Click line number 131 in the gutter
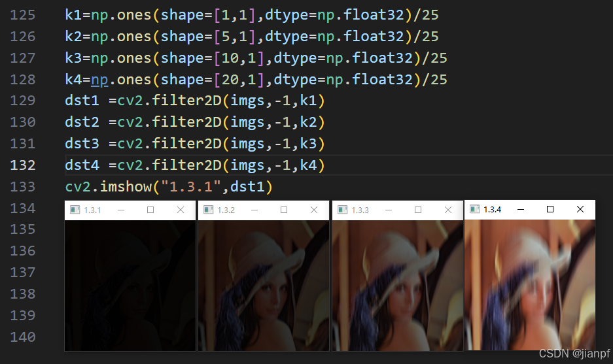The width and height of the screenshot is (613, 364). click(23, 143)
